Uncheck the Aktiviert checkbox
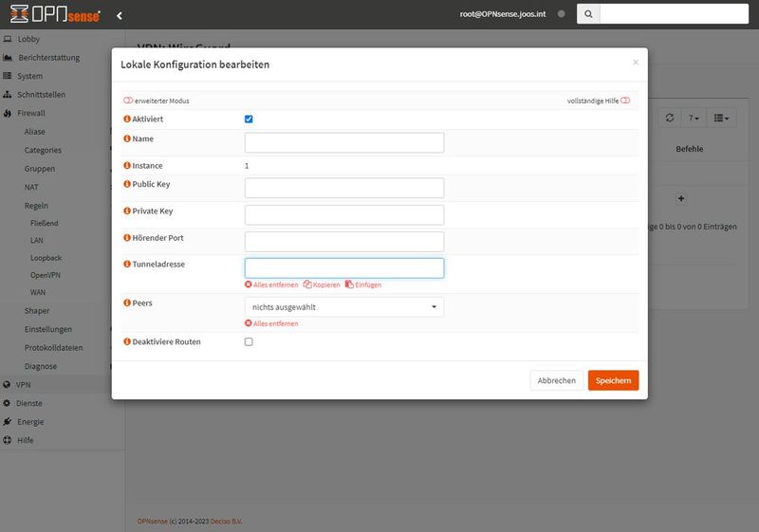The width and height of the screenshot is (759, 532). 249,119
